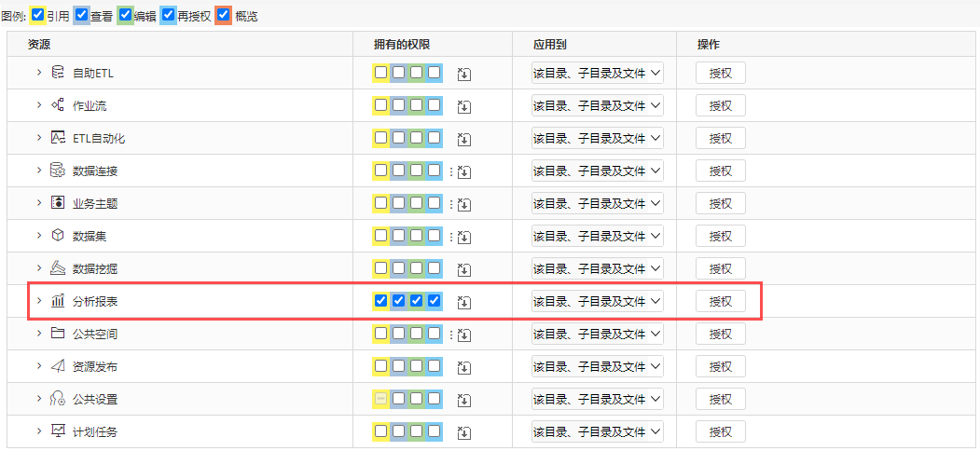This screenshot has height=451, width=980.
Task: Open the 应用到 dropdown for 资源发布
Action: coord(597,366)
